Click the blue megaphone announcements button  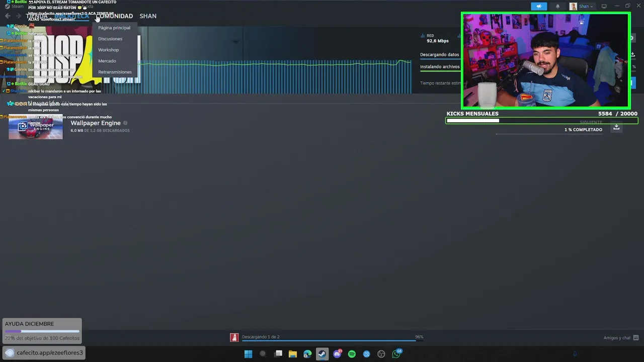coord(539,7)
